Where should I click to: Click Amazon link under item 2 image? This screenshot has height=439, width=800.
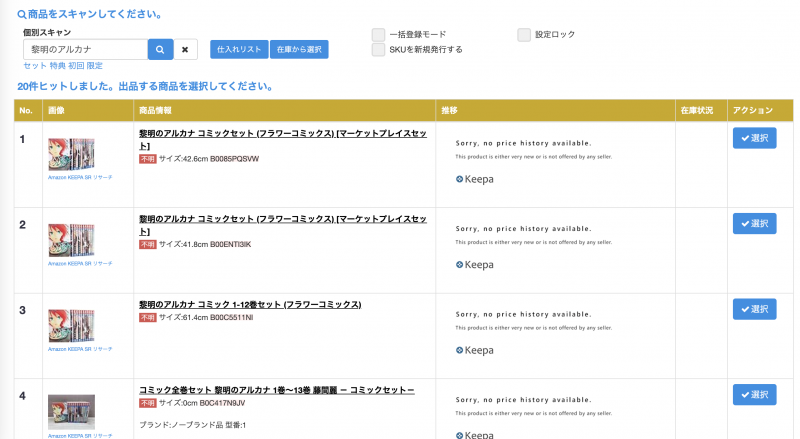(x=57, y=264)
